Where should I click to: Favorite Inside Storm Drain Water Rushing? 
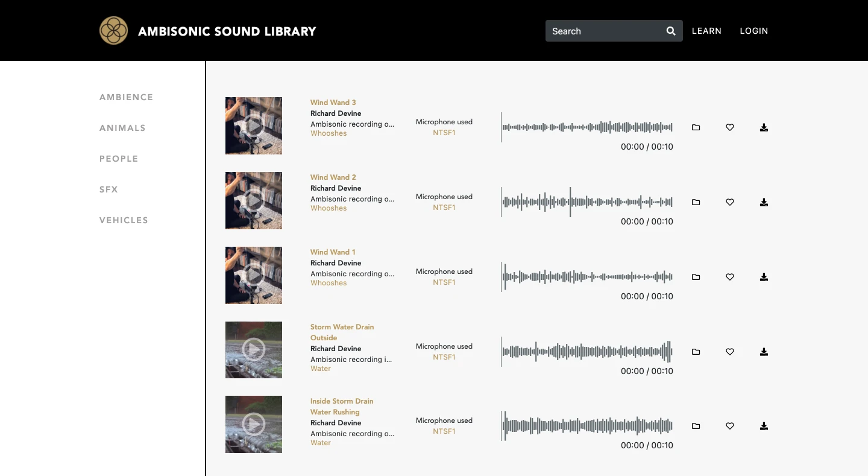click(x=730, y=426)
